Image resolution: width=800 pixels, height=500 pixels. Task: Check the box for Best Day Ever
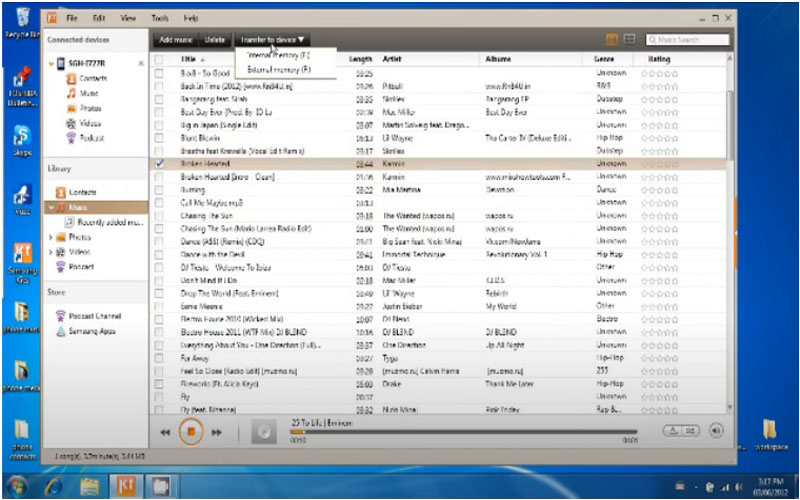pyautogui.click(x=159, y=112)
